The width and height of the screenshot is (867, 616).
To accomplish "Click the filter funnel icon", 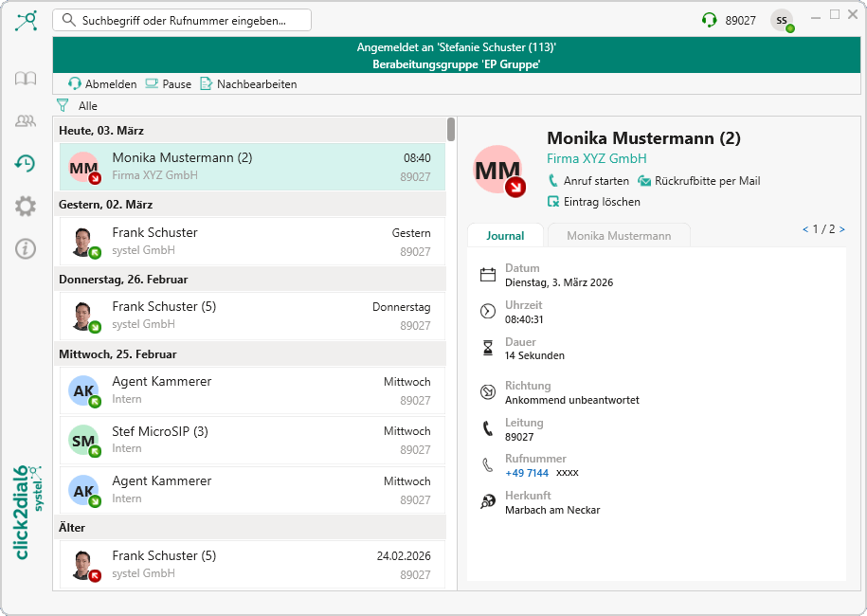I will coord(63,106).
